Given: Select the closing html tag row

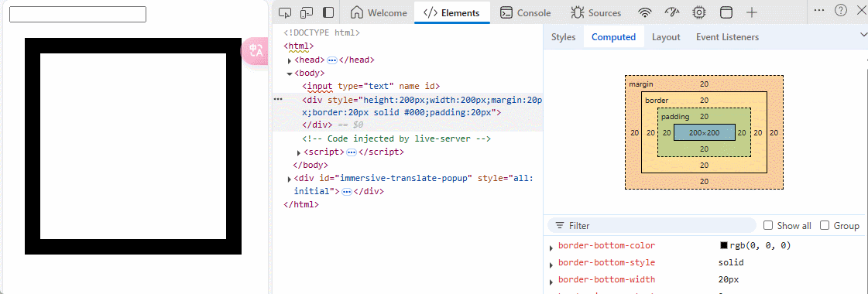Looking at the screenshot, I should (301, 204).
